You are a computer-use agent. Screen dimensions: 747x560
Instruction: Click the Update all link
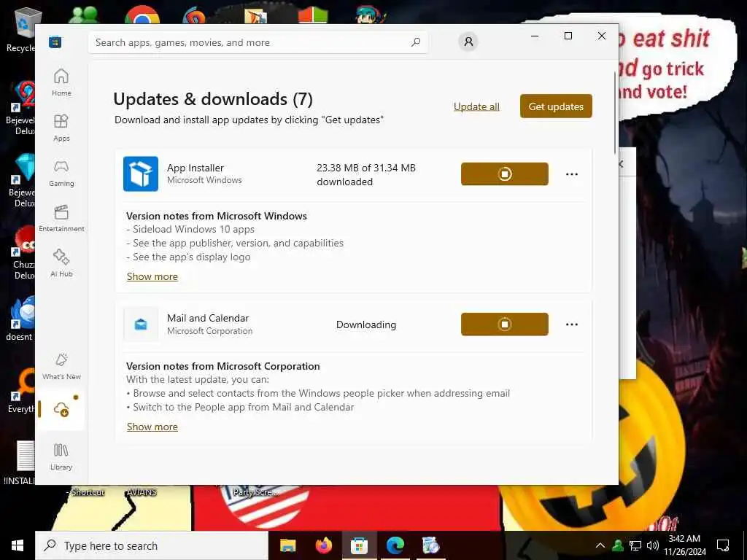coord(476,106)
